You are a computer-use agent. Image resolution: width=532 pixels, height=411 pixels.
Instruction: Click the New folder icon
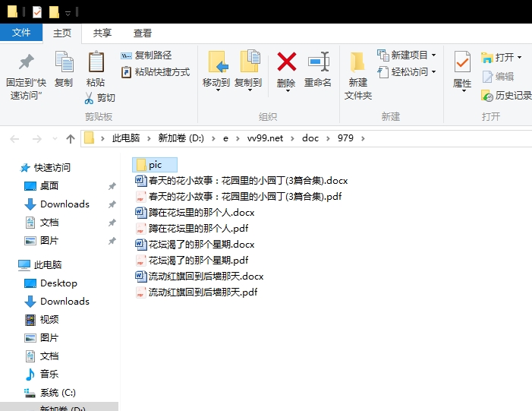(357, 62)
